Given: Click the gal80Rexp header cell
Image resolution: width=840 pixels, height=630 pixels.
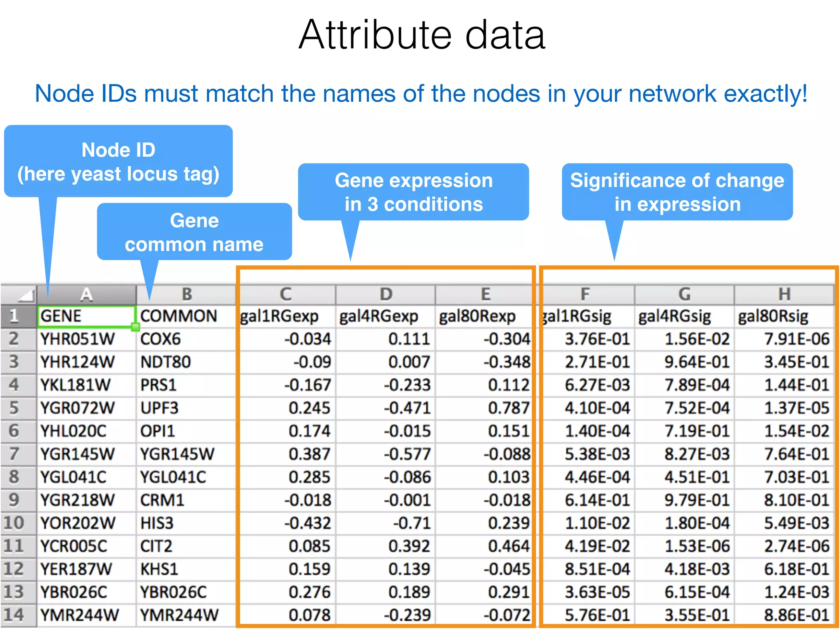Looking at the screenshot, I should (486, 316).
